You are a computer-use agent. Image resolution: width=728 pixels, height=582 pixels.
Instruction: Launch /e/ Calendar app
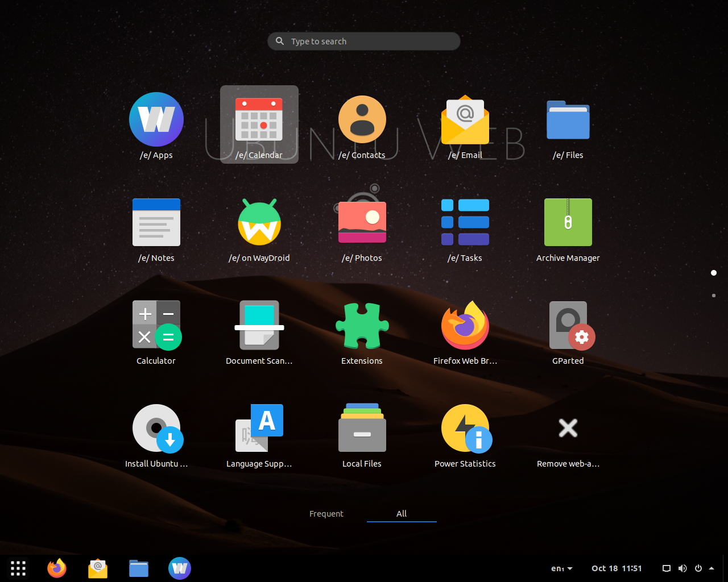point(259,126)
